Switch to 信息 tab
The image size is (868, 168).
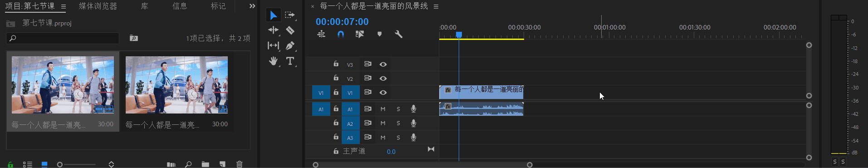click(x=180, y=6)
